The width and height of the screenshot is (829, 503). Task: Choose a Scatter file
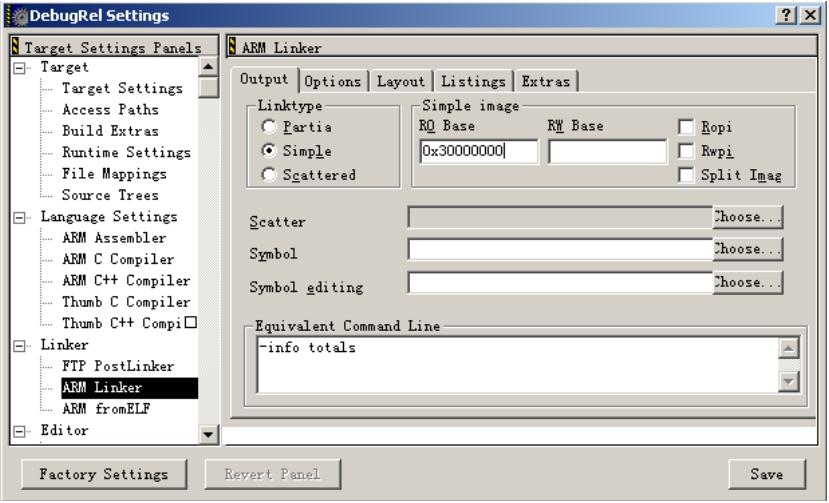point(747,217)
